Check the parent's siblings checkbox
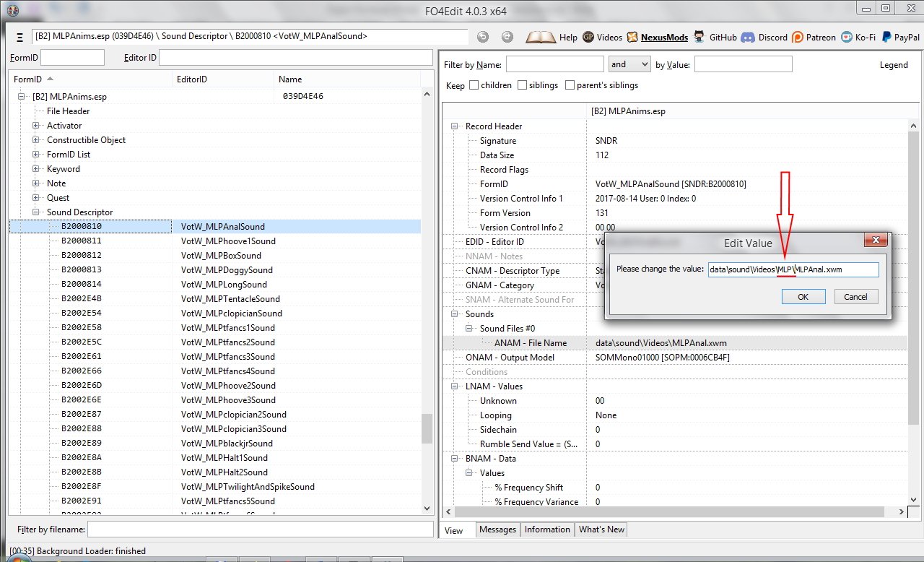The image size is (924, 562). pyautogui.click(x=570, y=85)
